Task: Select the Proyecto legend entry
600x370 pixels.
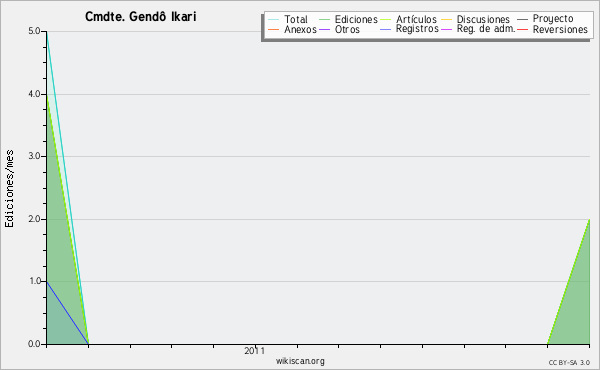Action: click(545, 19)
